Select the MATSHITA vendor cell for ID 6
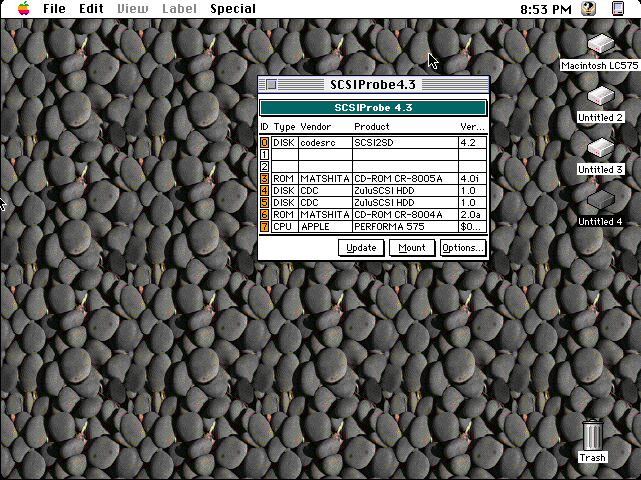641x480 pixels. (325, 215)
